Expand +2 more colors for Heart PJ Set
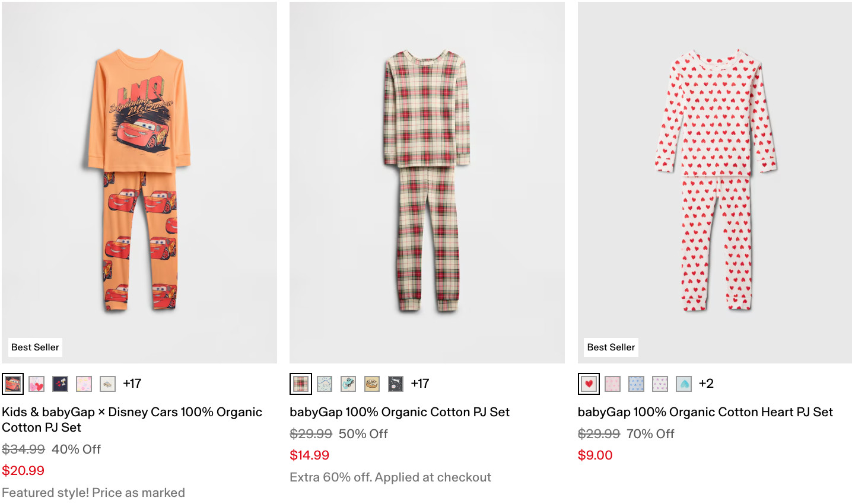 (x=706, y=384)
